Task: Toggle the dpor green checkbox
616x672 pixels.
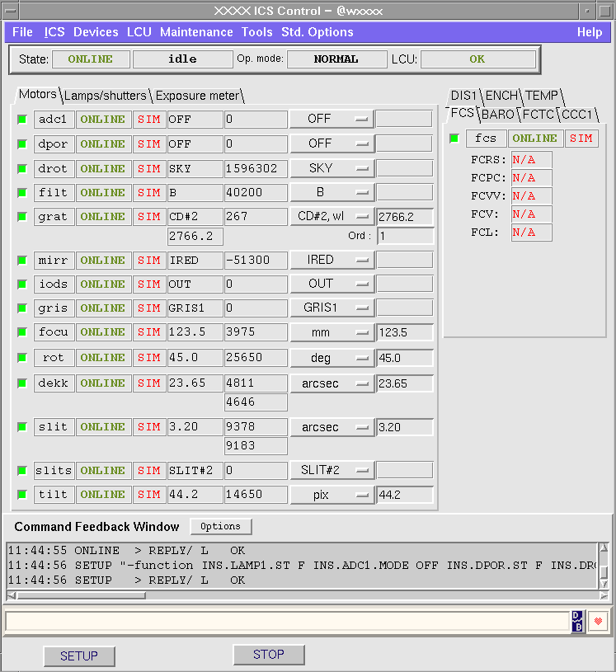Action: click(22, 144)
